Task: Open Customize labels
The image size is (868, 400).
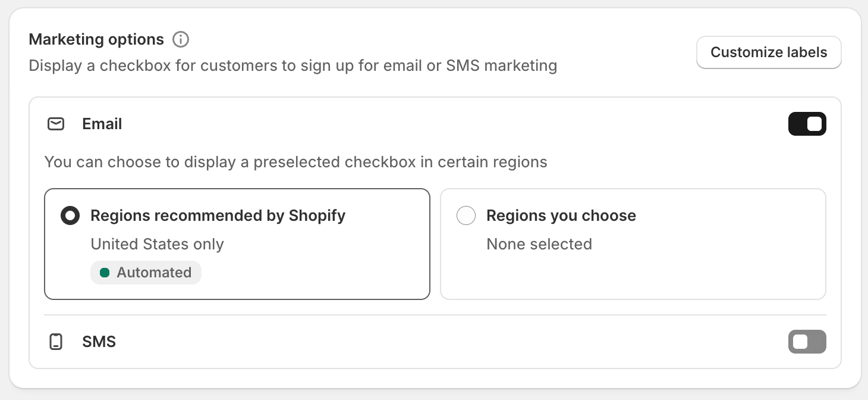Action: coord(769,52)
